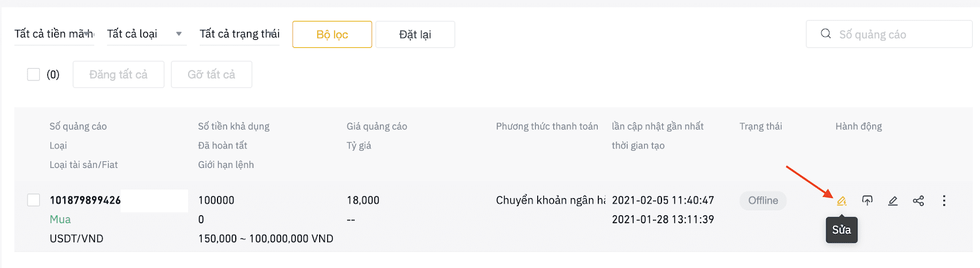Toggle the select-all checkbox next to (0)
This screenshot has height=268, width=980.
[x=34, y=74]
